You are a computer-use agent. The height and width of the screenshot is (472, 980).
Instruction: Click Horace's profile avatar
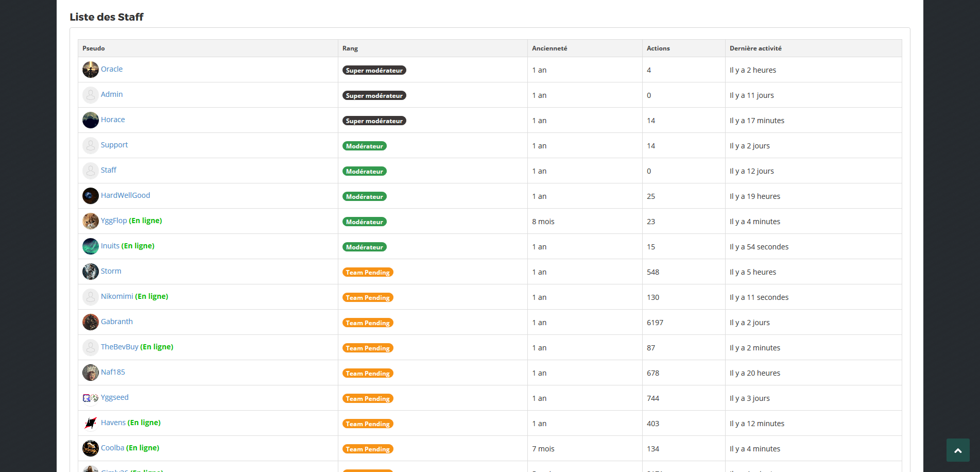point(91,120)
